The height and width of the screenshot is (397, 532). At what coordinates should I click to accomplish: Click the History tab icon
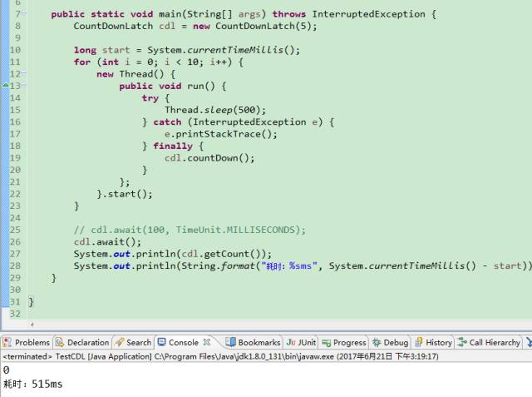click(419, 342)
